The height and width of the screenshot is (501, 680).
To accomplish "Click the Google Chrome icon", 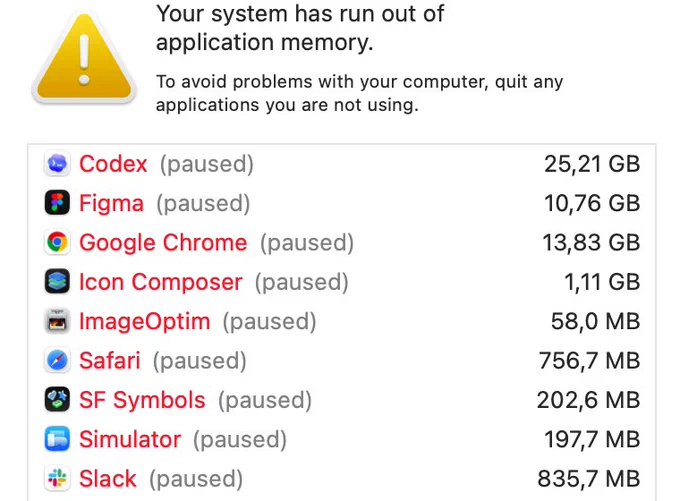I will [x=57, y=242].
